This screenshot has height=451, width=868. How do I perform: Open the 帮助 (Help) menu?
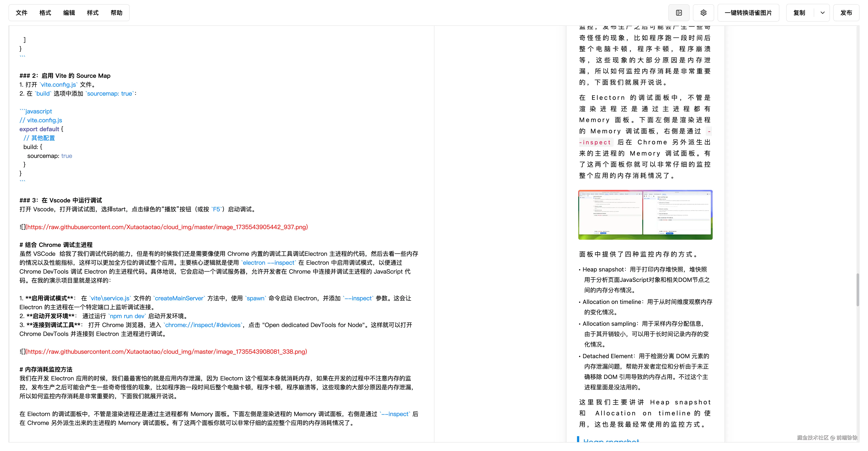(x=116, y=13)
